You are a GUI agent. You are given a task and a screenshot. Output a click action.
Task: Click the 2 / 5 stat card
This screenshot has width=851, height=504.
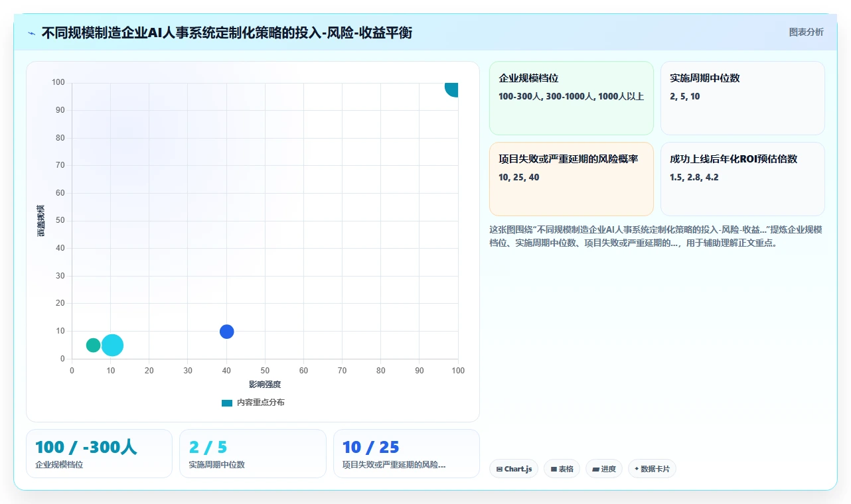[x=253, y=454]
